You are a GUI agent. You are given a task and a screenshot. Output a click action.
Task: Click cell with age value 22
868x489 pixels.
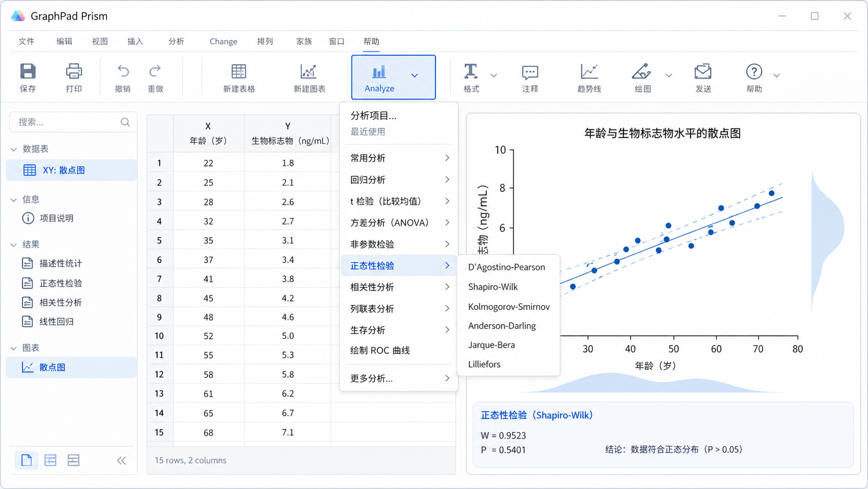click(208, 163)
